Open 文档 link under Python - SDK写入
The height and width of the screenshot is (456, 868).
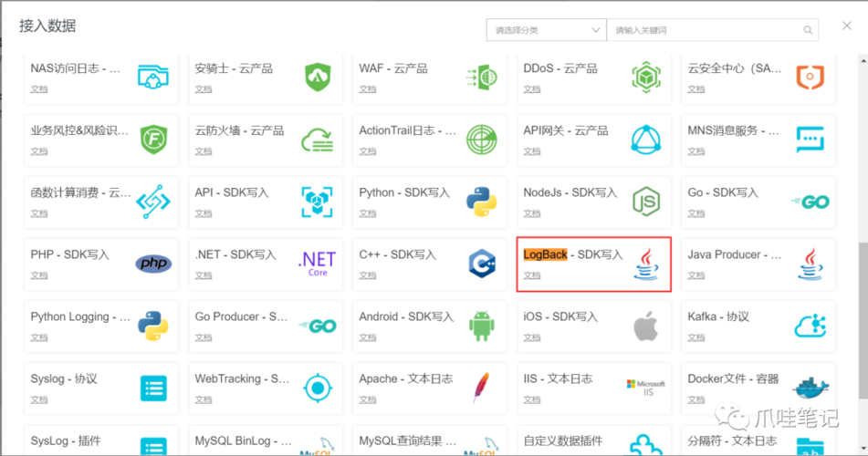point(368,213)
